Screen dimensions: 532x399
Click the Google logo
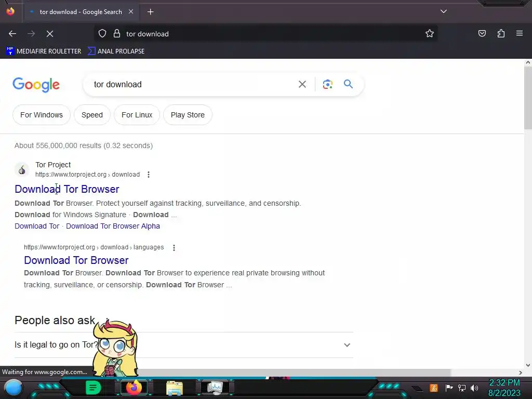coord(36,85)
